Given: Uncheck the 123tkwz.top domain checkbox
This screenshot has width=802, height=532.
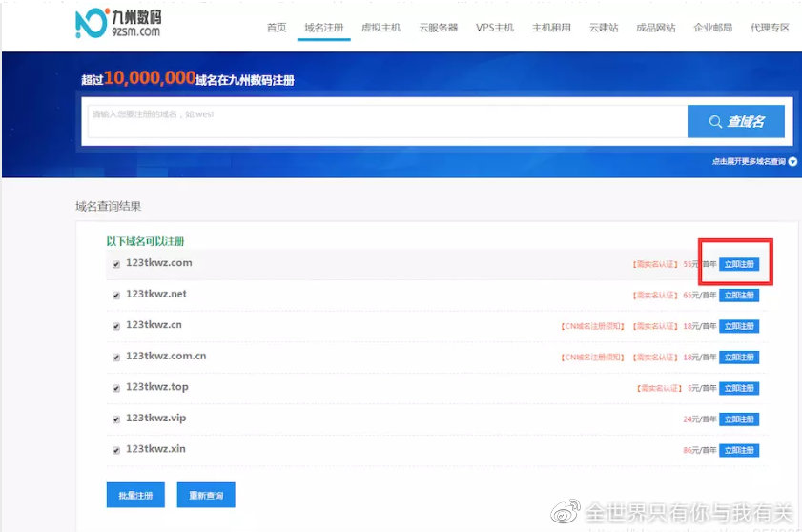Looking at the screenshot, I should [116, 388].
